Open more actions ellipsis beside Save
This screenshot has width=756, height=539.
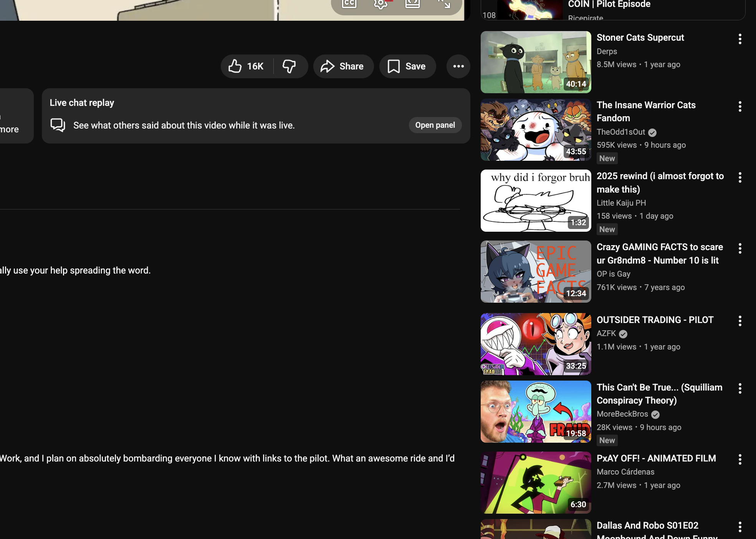pyautogui.click(x=458, y=66)
